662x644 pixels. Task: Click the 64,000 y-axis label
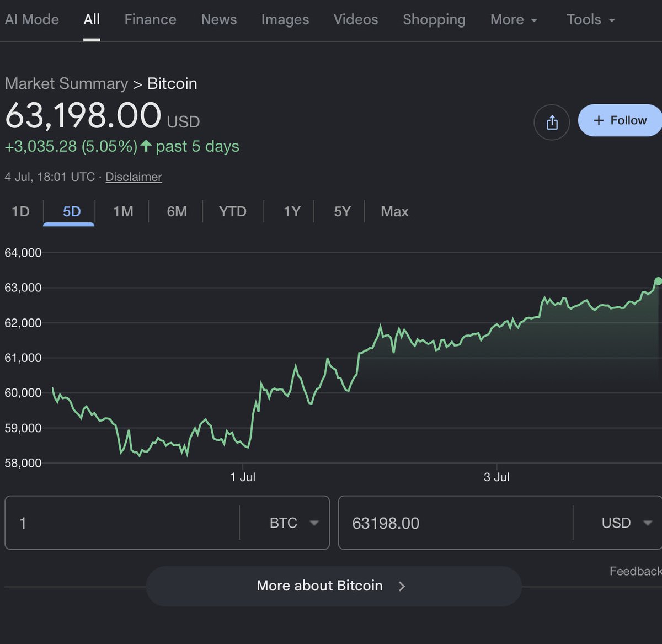pyautogui.click(x=23, y=253)
